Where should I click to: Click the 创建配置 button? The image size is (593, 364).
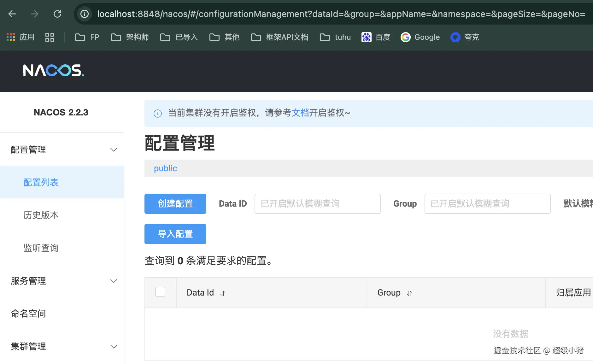175,204
